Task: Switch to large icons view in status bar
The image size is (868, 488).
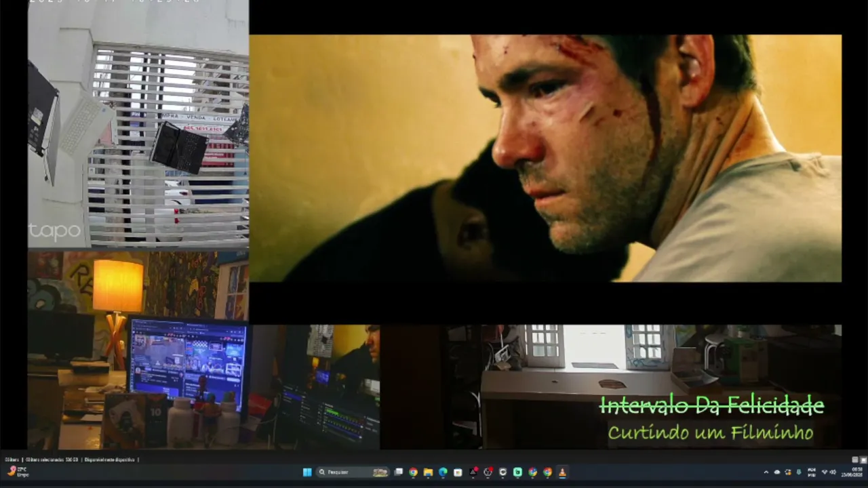Action: 863,460
